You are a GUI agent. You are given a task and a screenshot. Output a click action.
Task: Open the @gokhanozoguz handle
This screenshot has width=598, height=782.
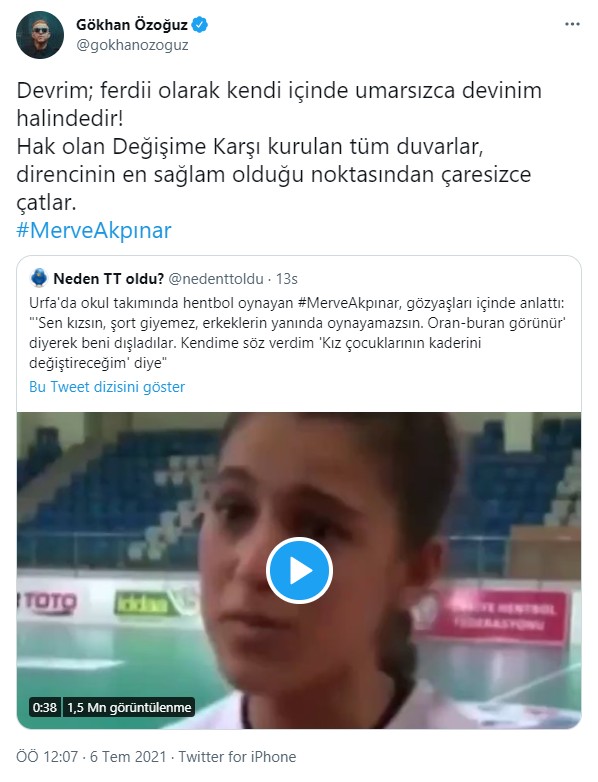coord(132,45)
